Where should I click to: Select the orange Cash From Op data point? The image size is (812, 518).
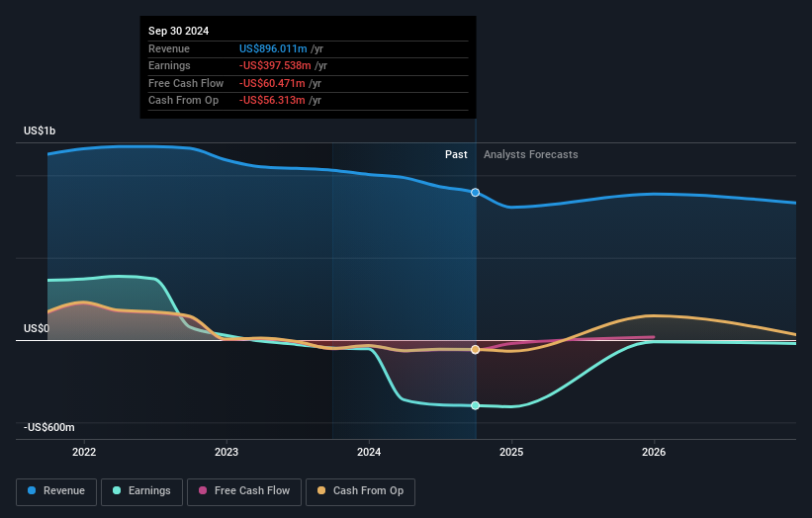[x=476, y=350]
